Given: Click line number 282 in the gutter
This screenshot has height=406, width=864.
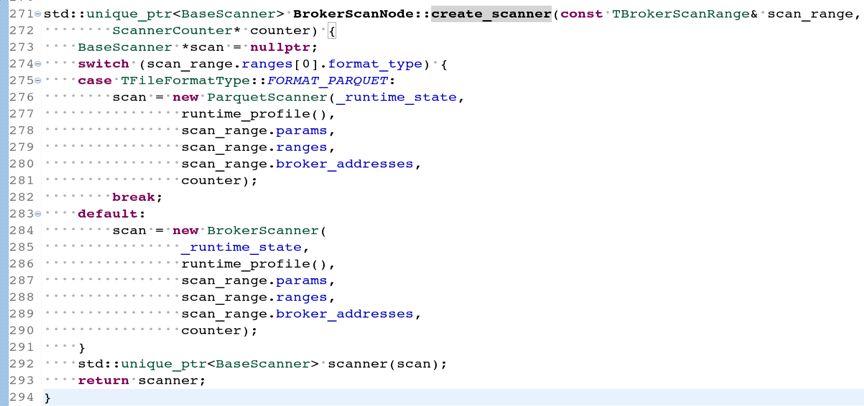Looking at the screenshot, I should [x=21, y=197].
